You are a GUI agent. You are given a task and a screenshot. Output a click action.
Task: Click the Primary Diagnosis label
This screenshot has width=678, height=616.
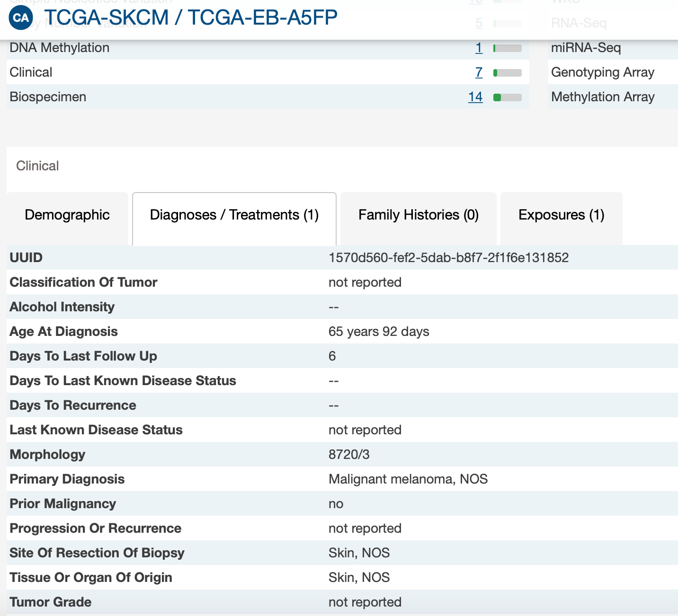click(x=67, y=479)
